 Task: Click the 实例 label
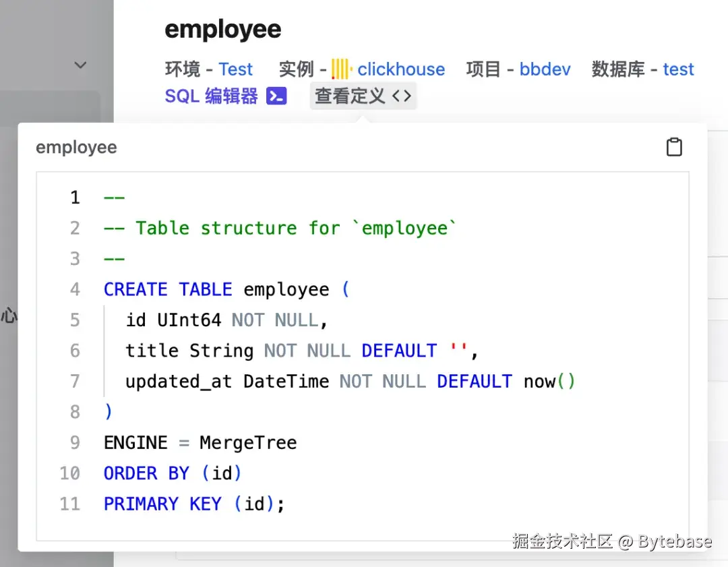(x=296, y=69)
